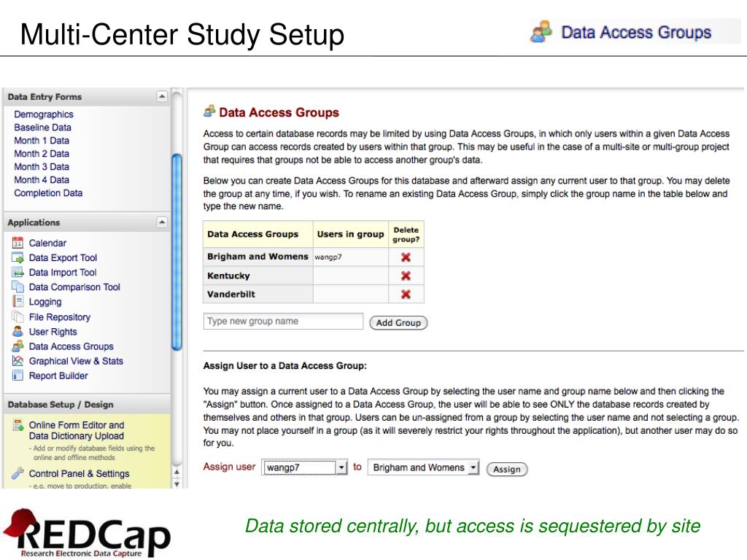This screenshot has height=560, width=747.
Task: Open the Data Comparison Tool link
Action: (x=74, y=287)
